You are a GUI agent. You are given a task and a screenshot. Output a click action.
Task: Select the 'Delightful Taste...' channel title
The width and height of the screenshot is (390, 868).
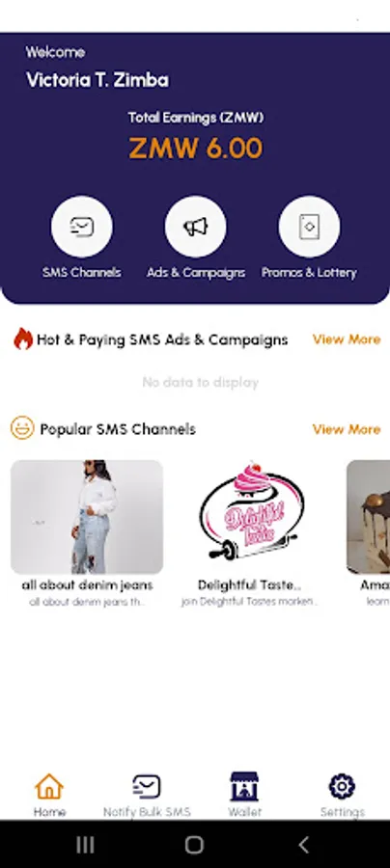(x=249, y=585)
